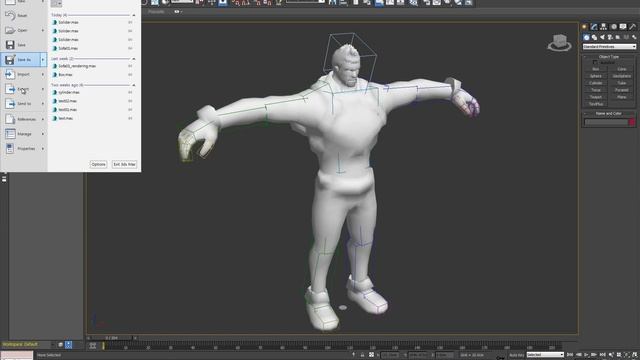Pin Sofa01_rendering.max in recent documents
The height and width of the screenshot is (360, 640).
coord(130,66)
